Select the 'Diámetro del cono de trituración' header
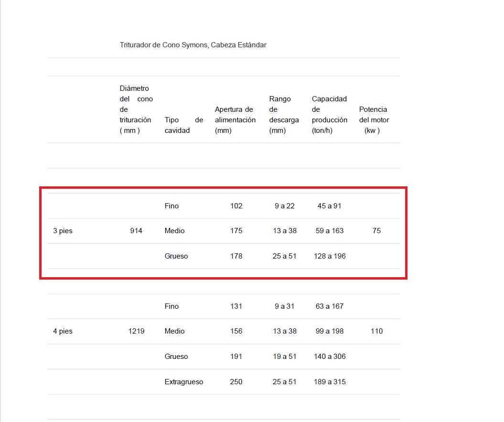This screenshot has height=422, width=504. (136, 109)
